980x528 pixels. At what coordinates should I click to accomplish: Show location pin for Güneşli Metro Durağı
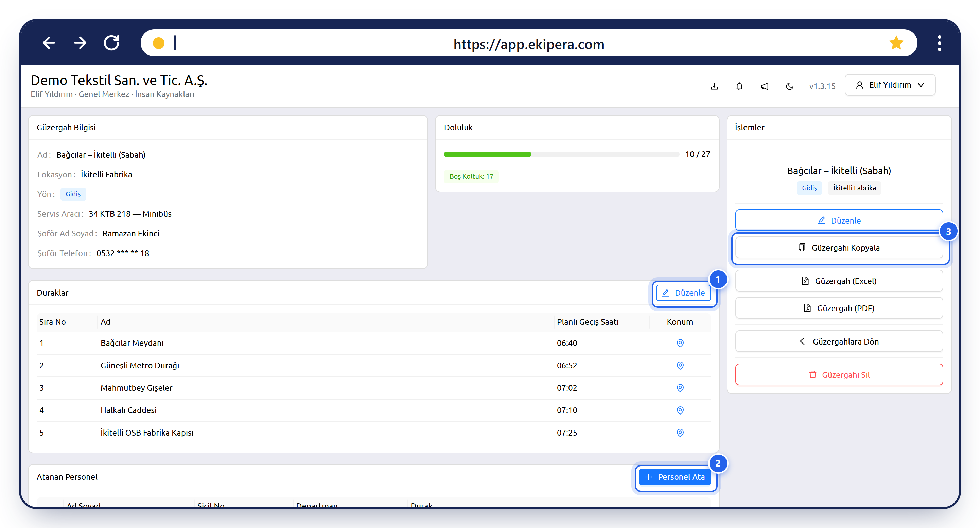coord(680,366)
